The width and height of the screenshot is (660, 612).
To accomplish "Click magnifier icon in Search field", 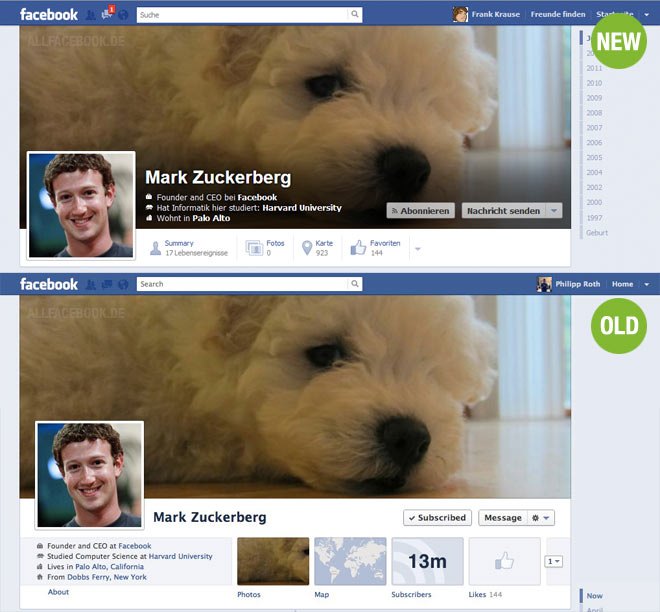I will click(x=355, y=284).
